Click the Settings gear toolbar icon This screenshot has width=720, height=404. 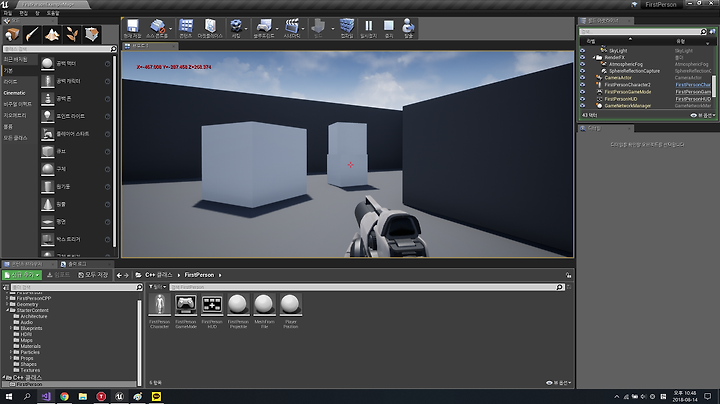click(236, 28)
